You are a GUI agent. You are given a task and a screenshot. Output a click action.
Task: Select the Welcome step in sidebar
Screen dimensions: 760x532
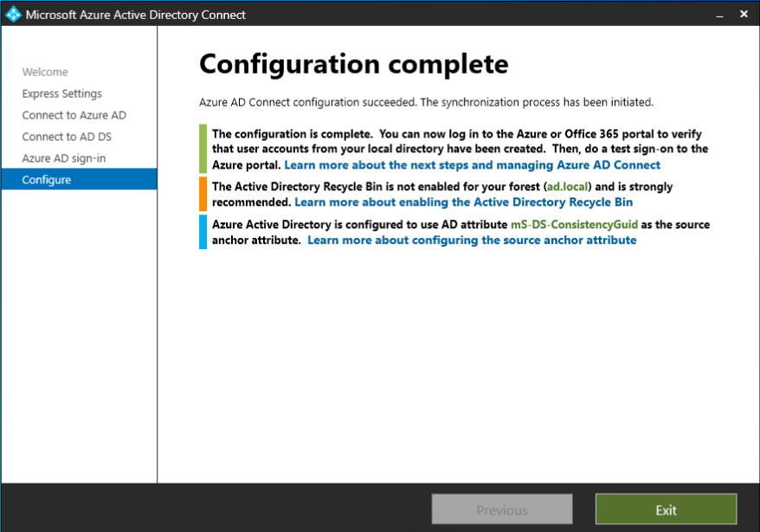tap(45, 72)
